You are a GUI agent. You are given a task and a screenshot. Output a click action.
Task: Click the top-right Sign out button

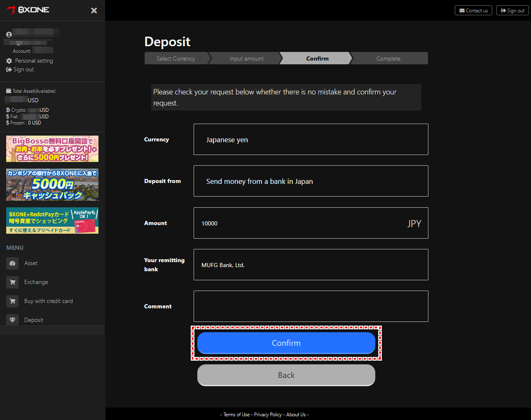coord(512,10)
